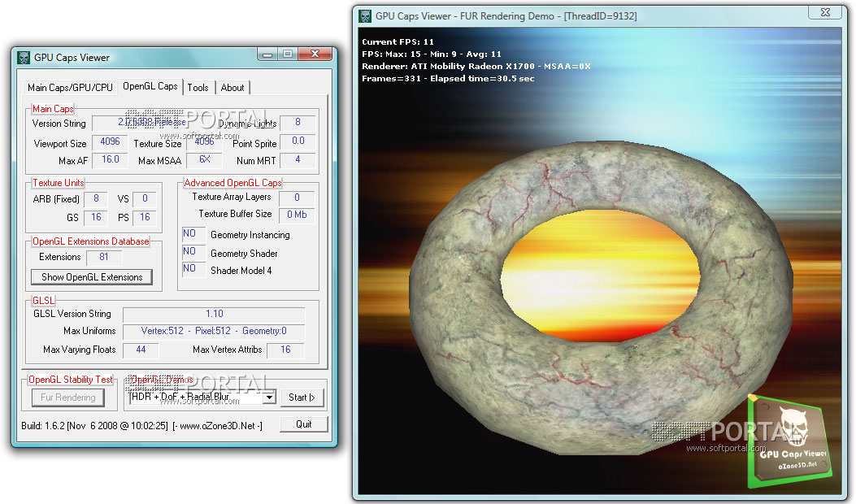Click the Num MRT value 4
Screen dimensions: 856x504
click(x=298, y=160)
